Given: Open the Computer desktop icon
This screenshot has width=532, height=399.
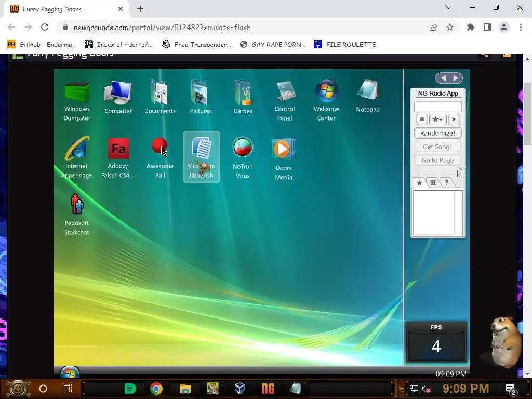Looking at the screenshot, I should pyautogui.click(x=118, y=97).
